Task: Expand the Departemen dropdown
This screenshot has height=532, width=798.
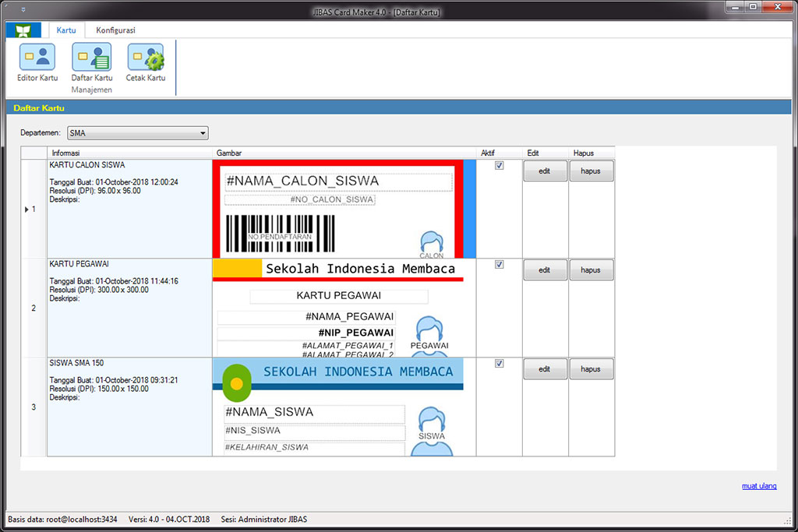Action: pyautogui.click(x=203, y=133)
